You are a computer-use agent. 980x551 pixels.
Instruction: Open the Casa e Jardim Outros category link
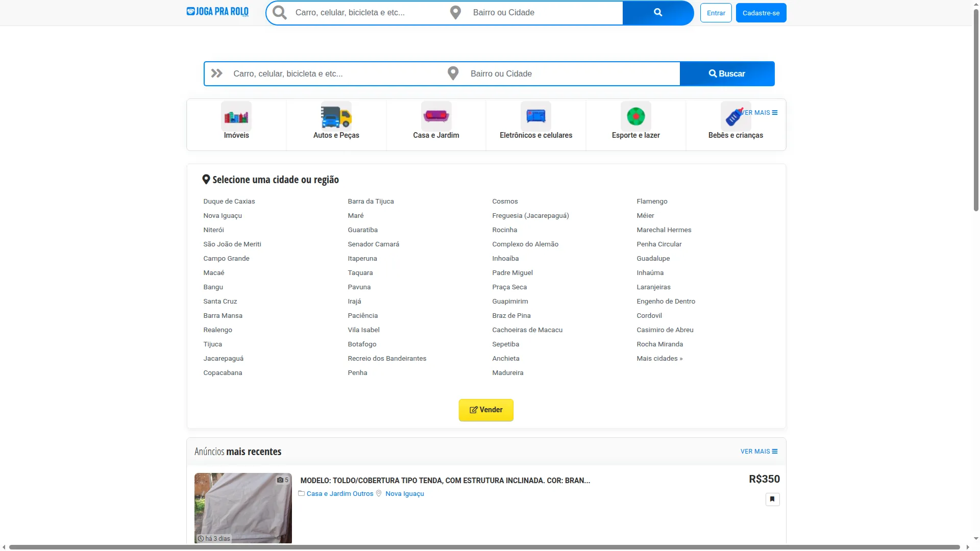(340, 493)
